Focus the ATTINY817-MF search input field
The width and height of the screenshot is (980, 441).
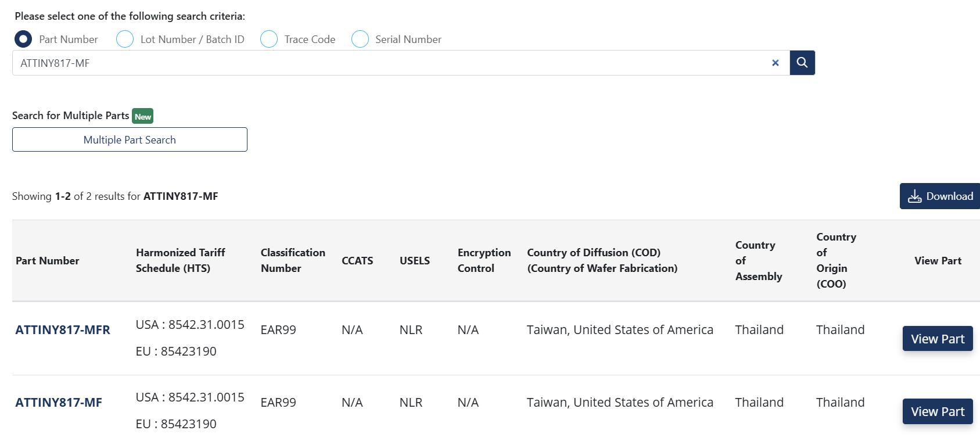click(x=389, y=63)
